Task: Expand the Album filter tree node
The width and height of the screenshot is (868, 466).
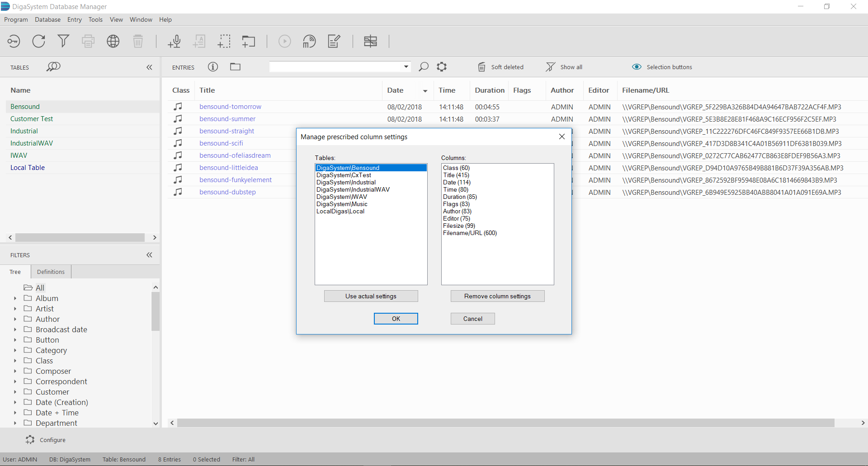Action: 15,298
